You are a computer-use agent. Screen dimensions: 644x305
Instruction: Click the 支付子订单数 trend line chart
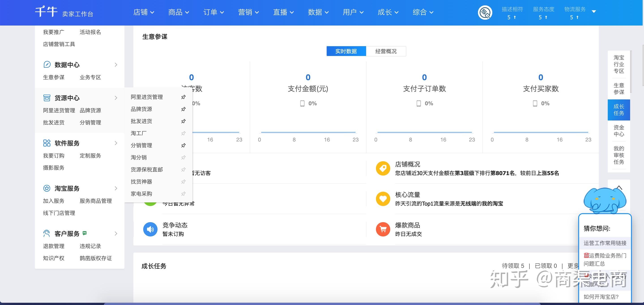click(x=424, y=132)
